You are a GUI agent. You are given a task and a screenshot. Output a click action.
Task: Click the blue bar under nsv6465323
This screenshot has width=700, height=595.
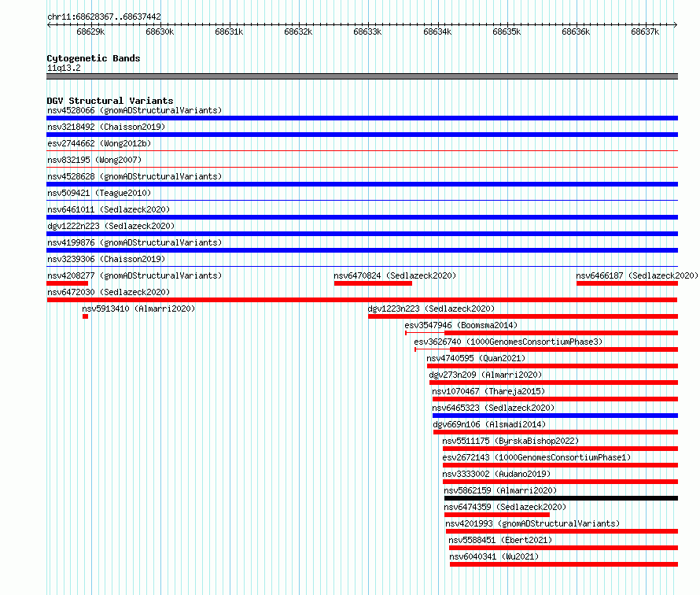555,416
